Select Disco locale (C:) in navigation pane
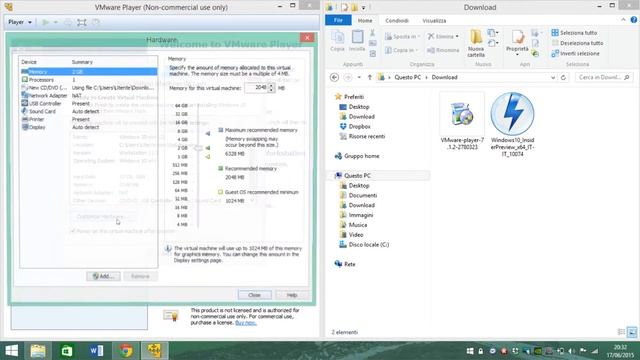Screen dimensions: 640x360 pos(364,244)
